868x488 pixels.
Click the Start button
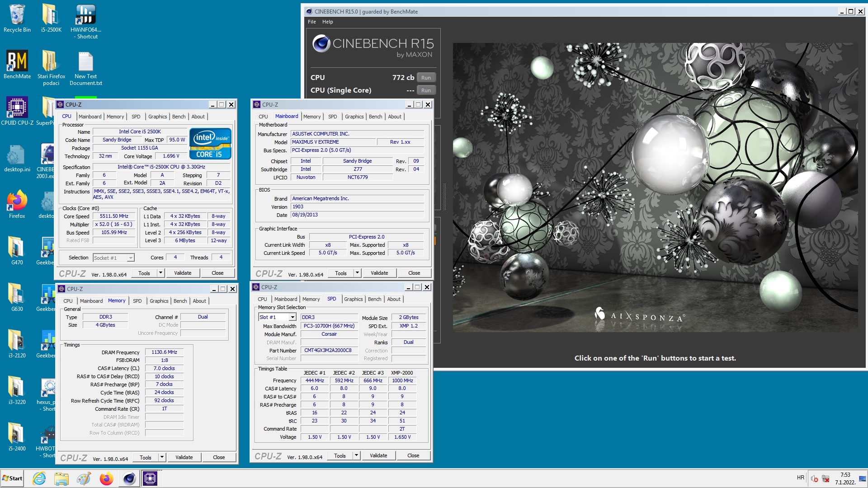coord(12,479)
